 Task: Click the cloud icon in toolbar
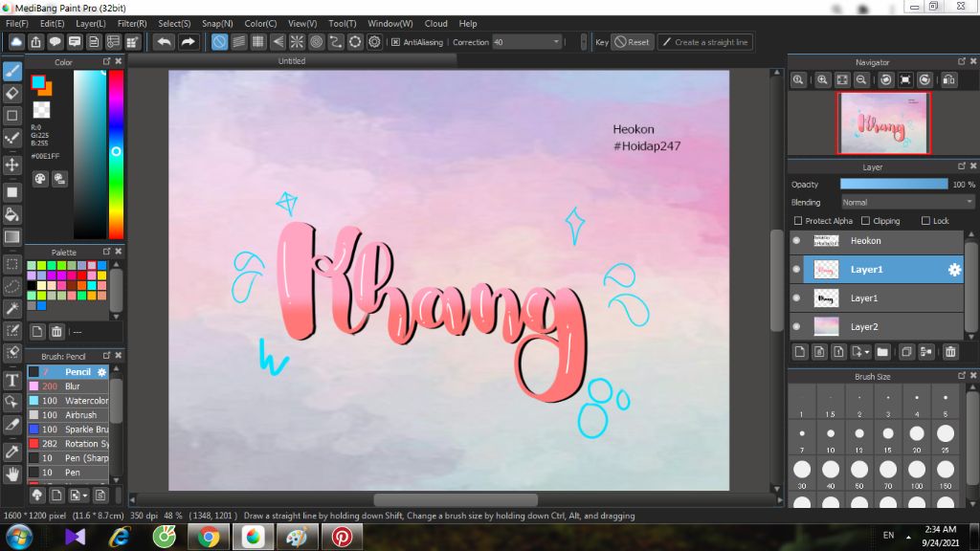coord(16,42)
